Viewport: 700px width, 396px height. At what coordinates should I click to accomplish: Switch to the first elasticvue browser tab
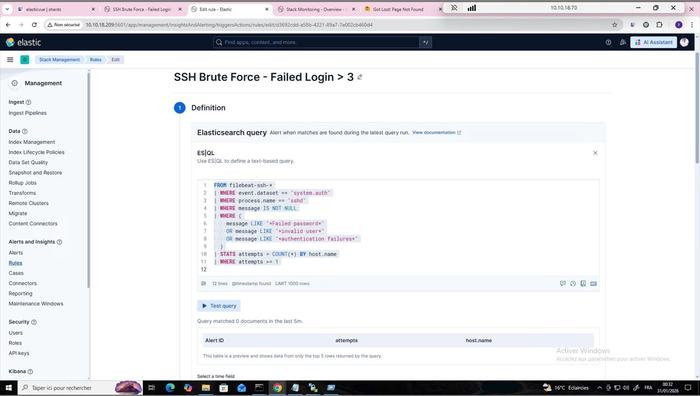55,9
